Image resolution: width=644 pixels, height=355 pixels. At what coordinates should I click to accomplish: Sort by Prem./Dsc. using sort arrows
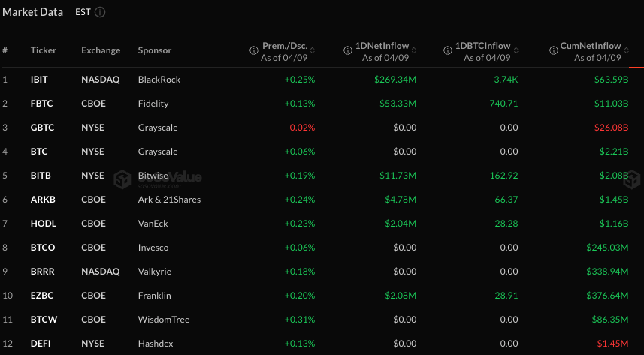(313, 50)
